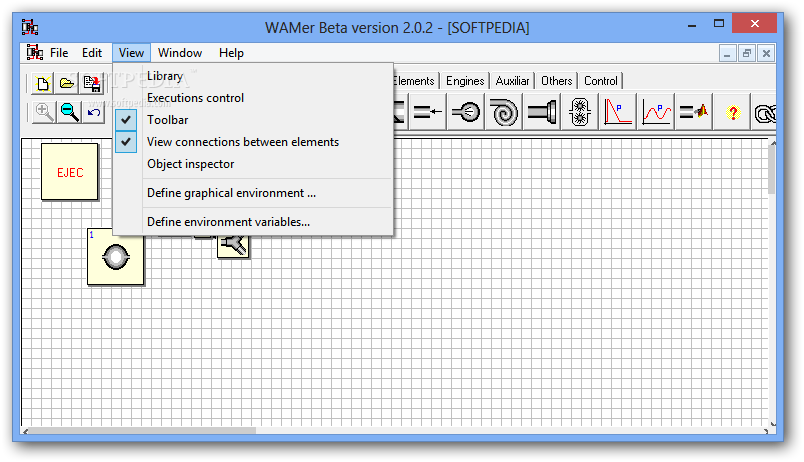Toggle View connections between elements
804x462 pixels.
tap(253, 142)
